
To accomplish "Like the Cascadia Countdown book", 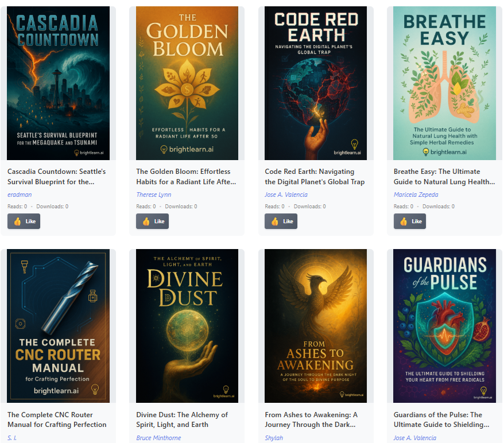I will (x=24, y=221).
